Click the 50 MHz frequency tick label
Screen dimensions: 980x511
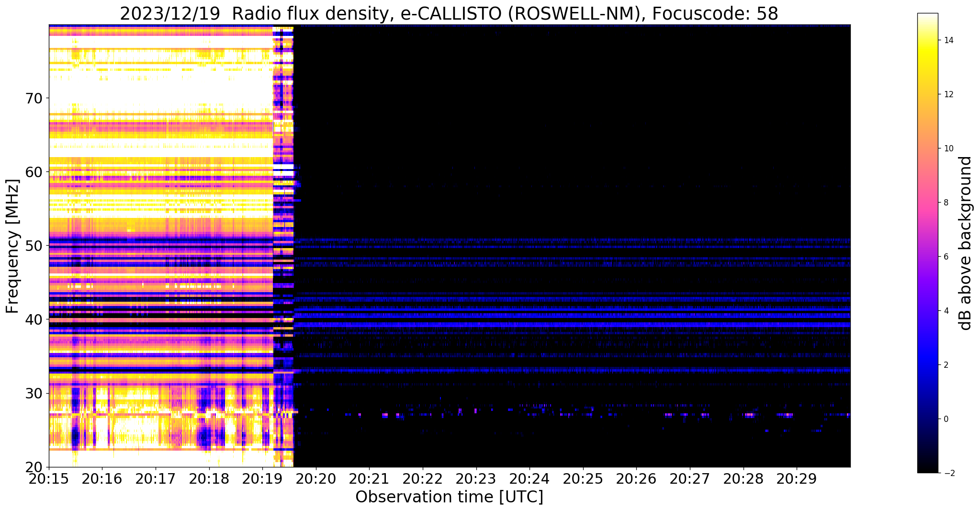tap(34, 246)
